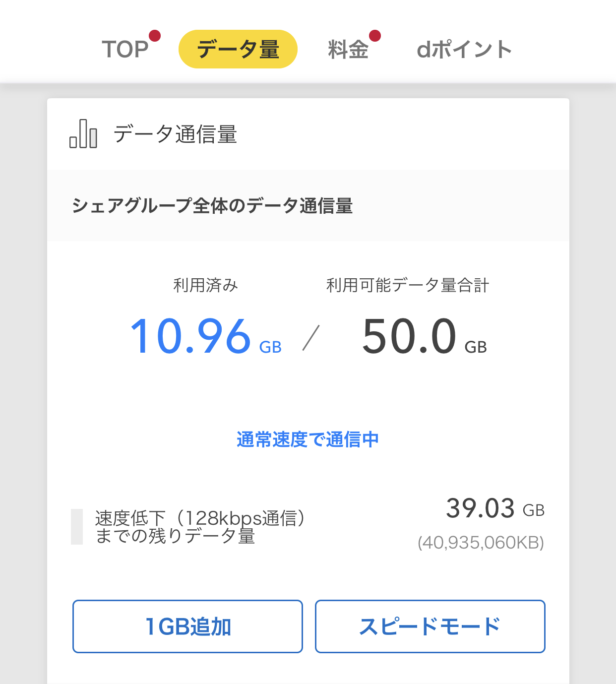The height and width of the screenshot is (684, 616).
Task: Click the 利用済み label
Action: pos(205,285)
